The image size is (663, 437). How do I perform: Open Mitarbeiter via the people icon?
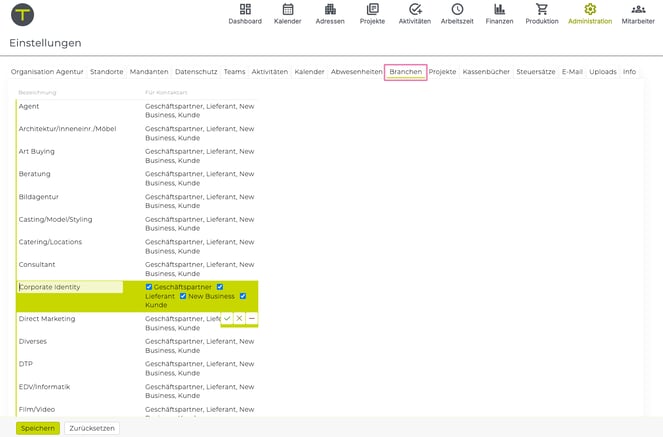(x=638, y=9)
